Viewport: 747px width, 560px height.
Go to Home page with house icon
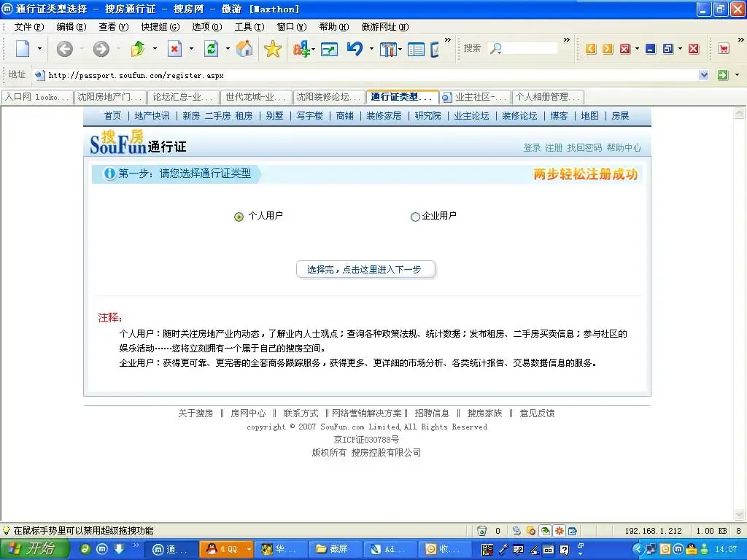point(244,49)
